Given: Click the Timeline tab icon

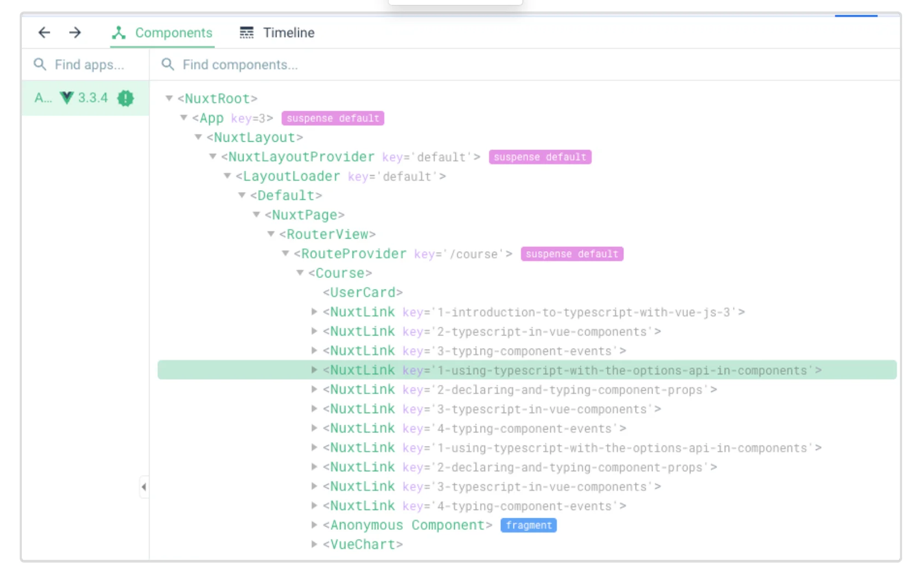Looking at the screenshot, I should click(x=247, y=33).
